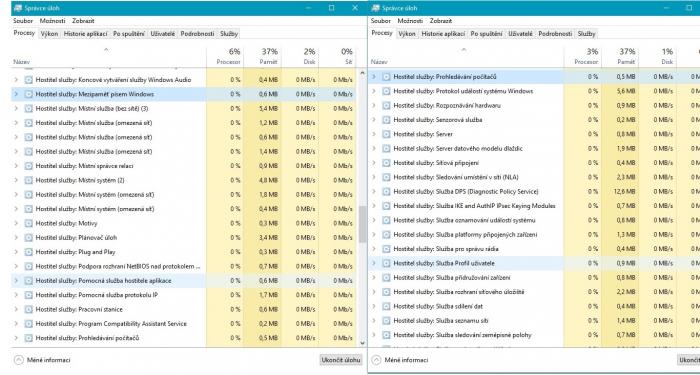Expand Hostitel služby: Pracovní stanice entry
The height and width of the screenshot is (375, 700).
pos(16,309)
